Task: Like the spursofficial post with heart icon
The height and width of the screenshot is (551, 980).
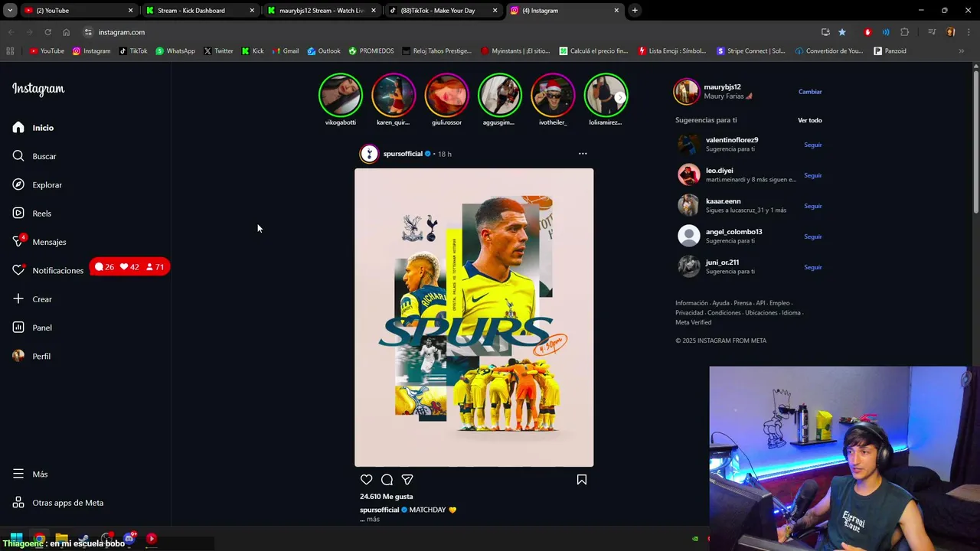Action: point(367,480)
